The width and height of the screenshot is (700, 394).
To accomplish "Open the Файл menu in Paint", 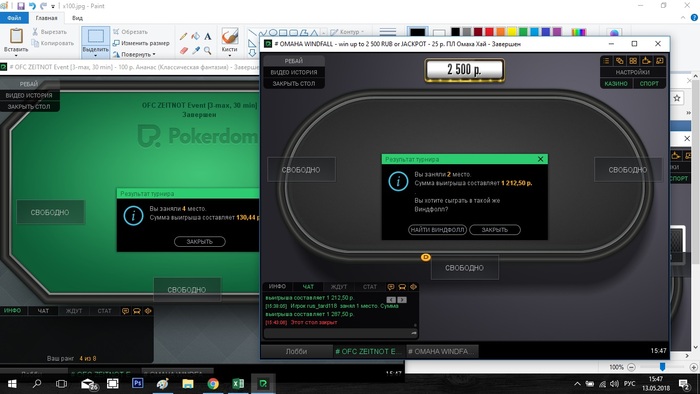I will pos(14,18).
